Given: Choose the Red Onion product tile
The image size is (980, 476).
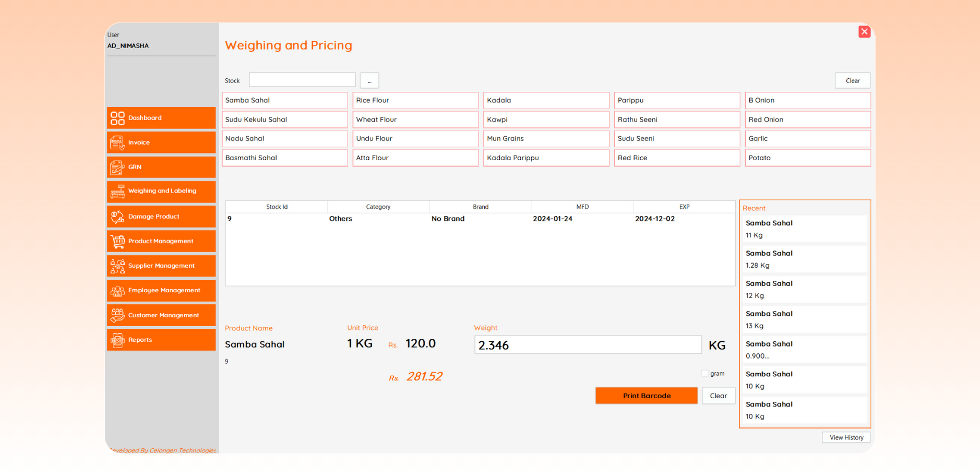Looking at the screenshot, I should (x=807, y=120).
